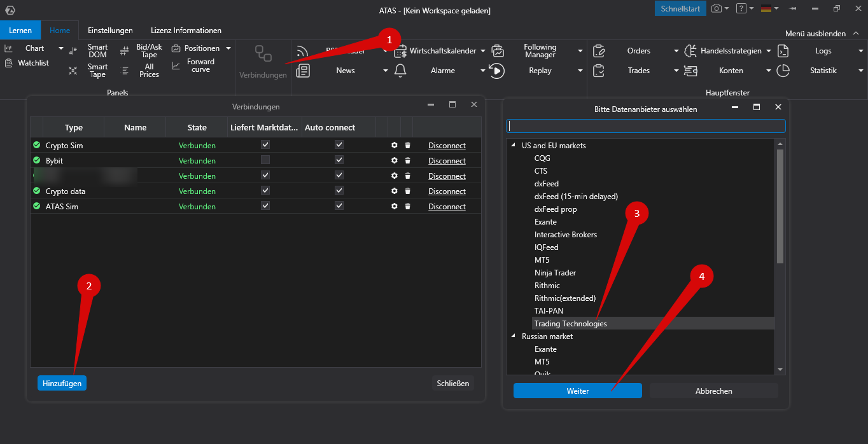Open the Positionen panel icon
This screenshot has width=868, height=444.
pyautogui.click(x=176, y=48)
